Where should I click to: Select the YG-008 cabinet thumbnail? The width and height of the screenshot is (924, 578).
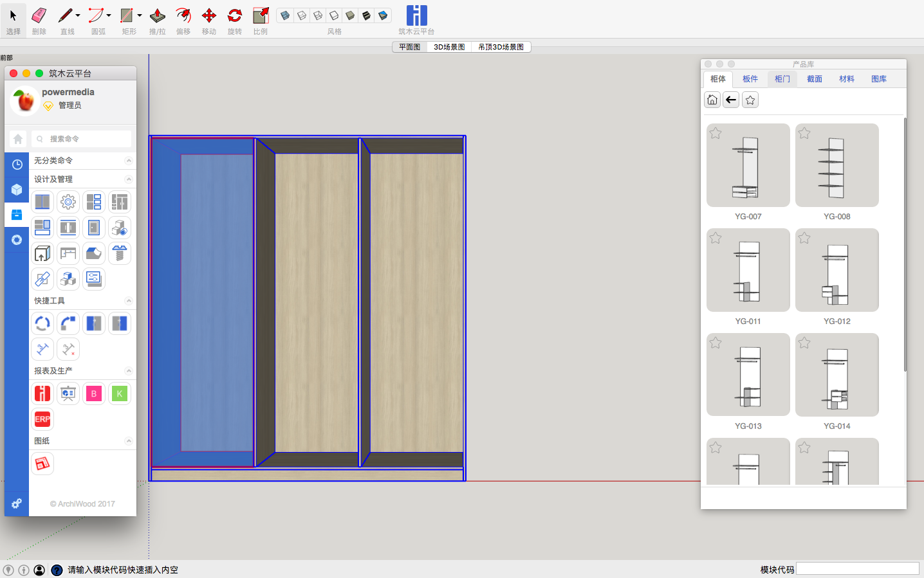tap(836, 165)
